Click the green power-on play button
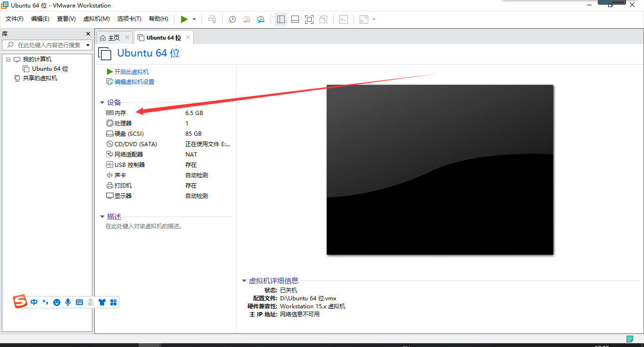 (184, 19)
